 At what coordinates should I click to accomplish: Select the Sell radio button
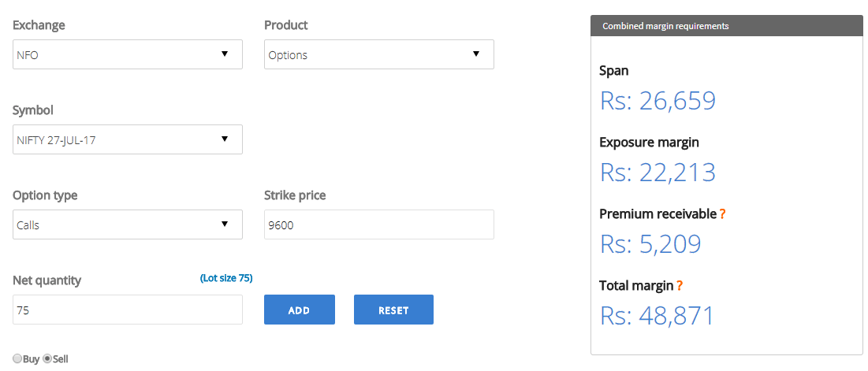point(47,358)
